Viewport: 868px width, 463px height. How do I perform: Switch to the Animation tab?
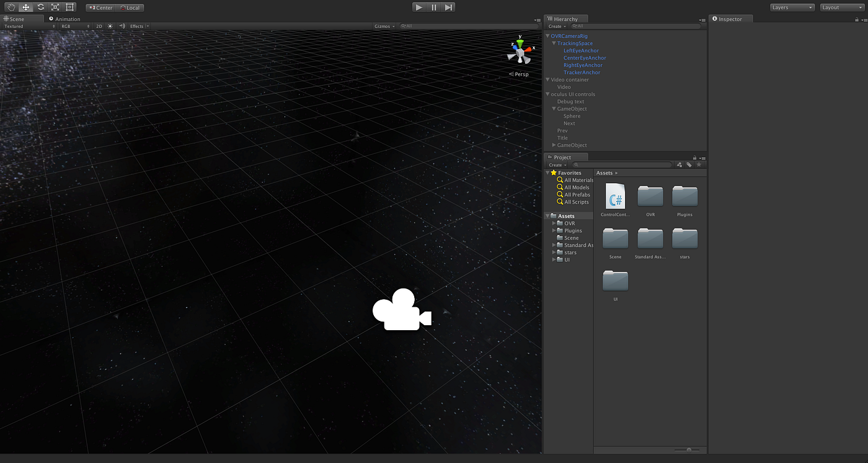65,19
